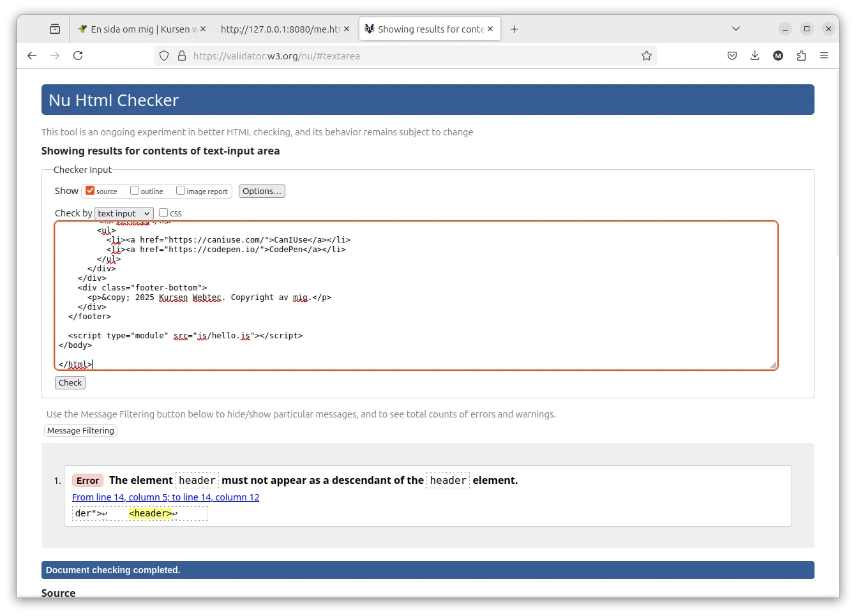Open the text input dropdown
The width and height of the screenshot is (856, 616).
pos(124,213)
